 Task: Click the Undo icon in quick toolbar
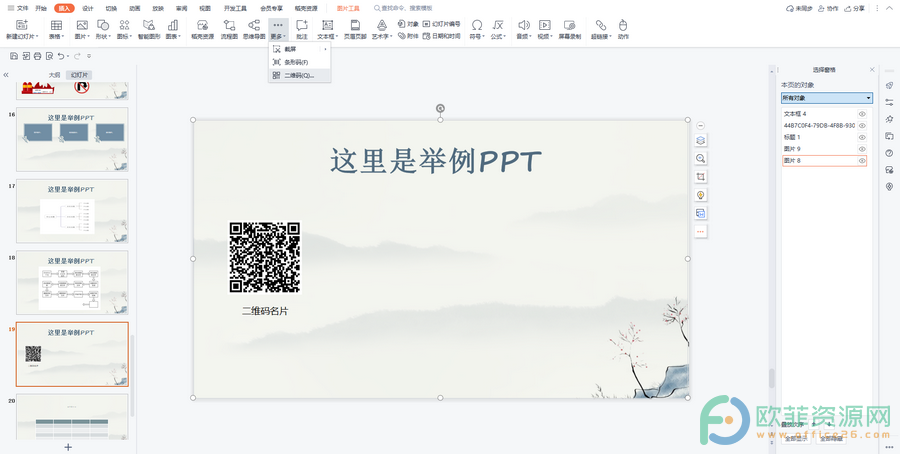click(x=61, y=56)
